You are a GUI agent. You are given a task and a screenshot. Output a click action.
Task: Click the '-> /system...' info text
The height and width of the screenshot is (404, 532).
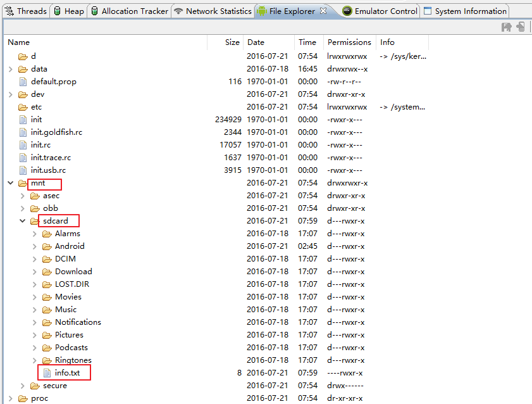[x=402, y=107]
